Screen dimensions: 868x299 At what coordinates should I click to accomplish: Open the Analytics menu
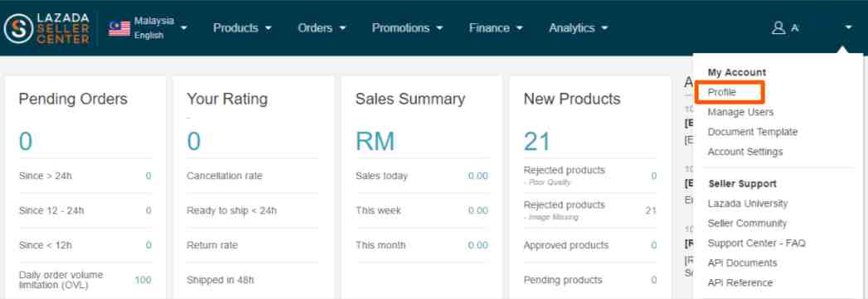click(579, 27)
